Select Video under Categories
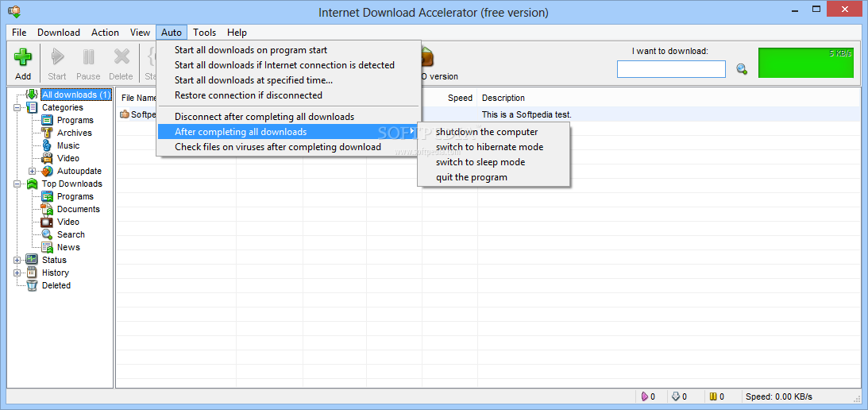The height and width of the screenshot is (410, 868). (68, 158)
